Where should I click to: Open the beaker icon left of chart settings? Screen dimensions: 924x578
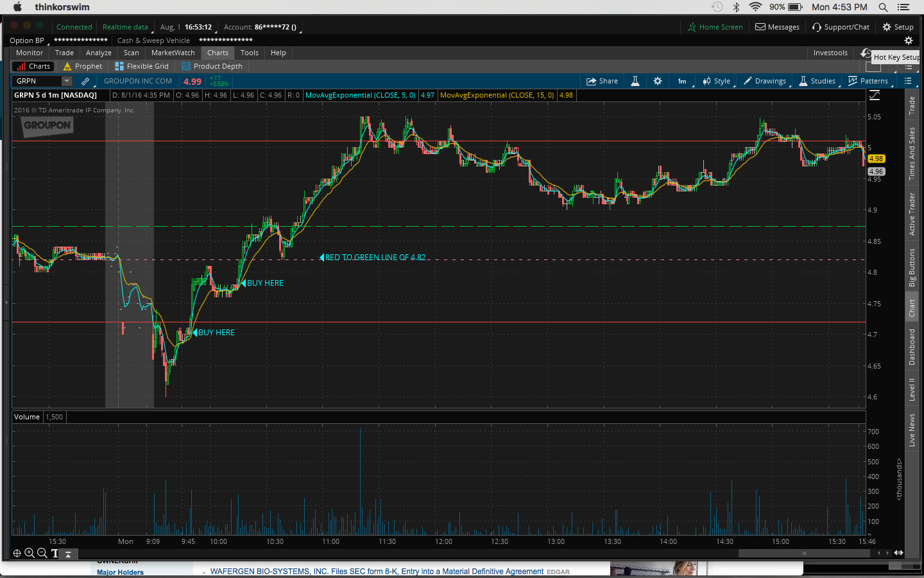pyautogui.click(x=635, y=82)
